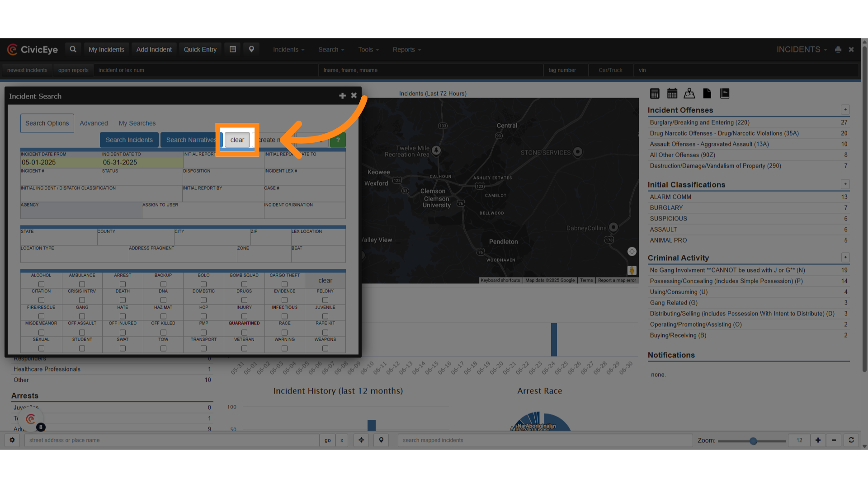Click the refresh icon in bottom bar

pos(851,440)
